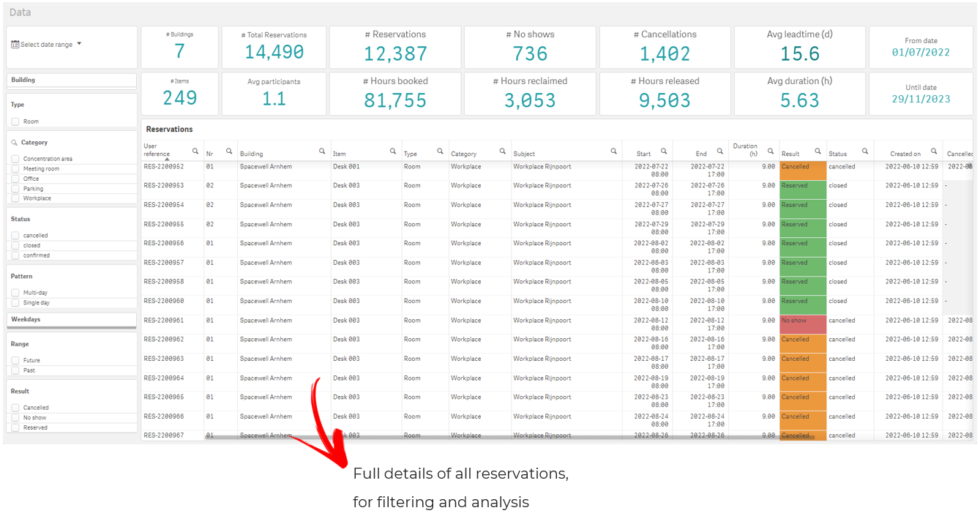The image size is (980, 516).
Task: Select the confirmed status checkbox
Action: (15, 255)
